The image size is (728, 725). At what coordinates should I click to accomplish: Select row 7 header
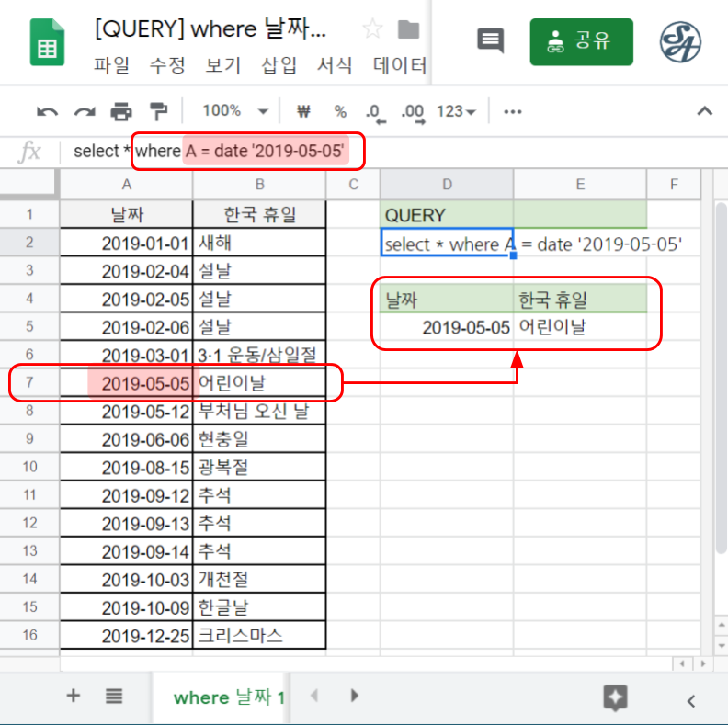(29, 382)
